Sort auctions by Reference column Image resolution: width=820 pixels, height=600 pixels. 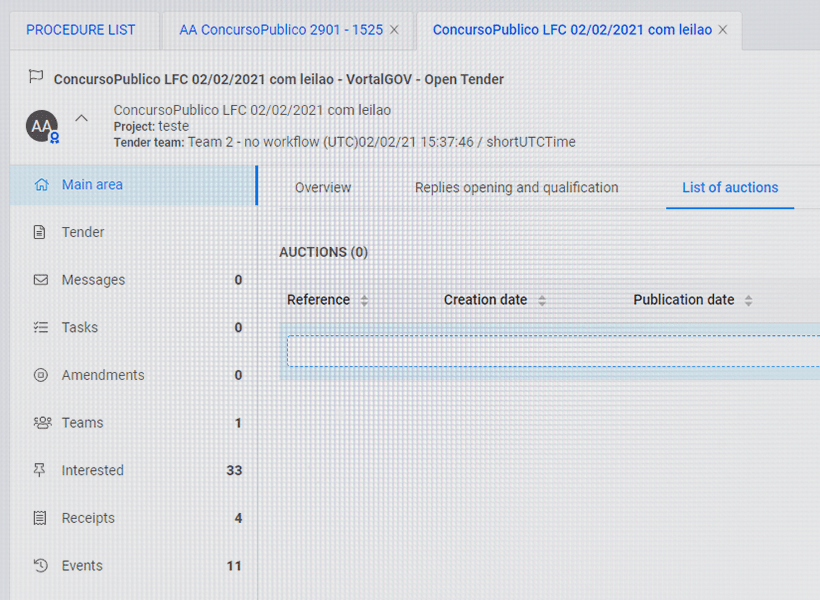[x=364, y=300]
